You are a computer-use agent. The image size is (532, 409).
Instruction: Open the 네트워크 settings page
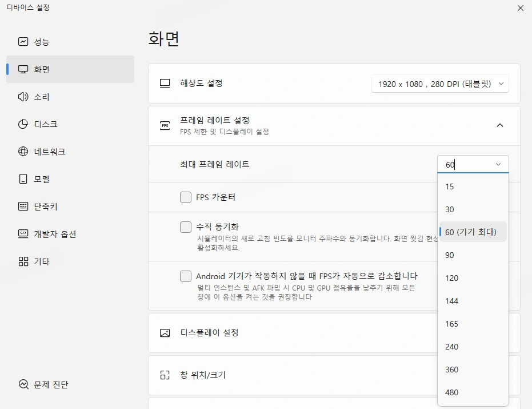click(x=70, y=152)
